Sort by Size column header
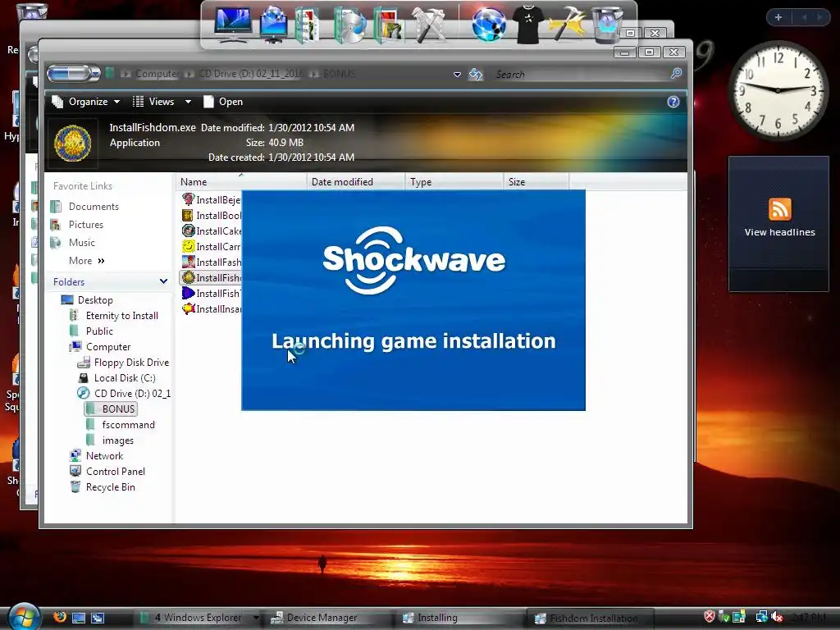Viewport: 840px width, 630px height. tap(536, 181)
